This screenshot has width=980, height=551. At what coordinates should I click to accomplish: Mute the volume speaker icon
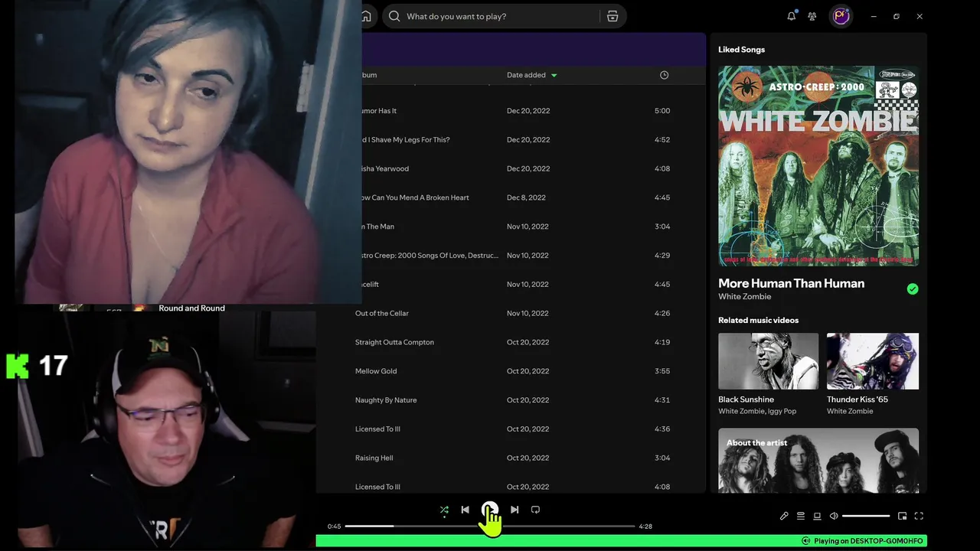pos(834,516)
